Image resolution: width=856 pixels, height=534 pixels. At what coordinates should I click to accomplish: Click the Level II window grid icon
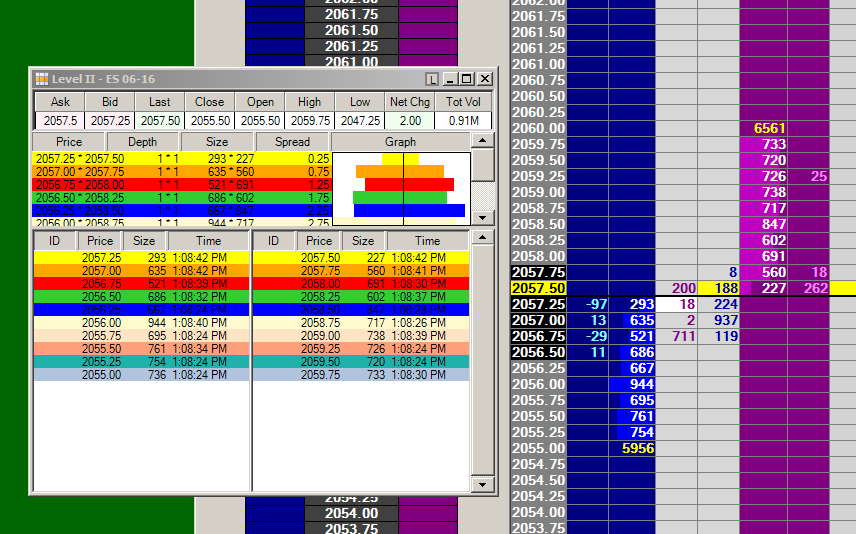click(42, 79)
